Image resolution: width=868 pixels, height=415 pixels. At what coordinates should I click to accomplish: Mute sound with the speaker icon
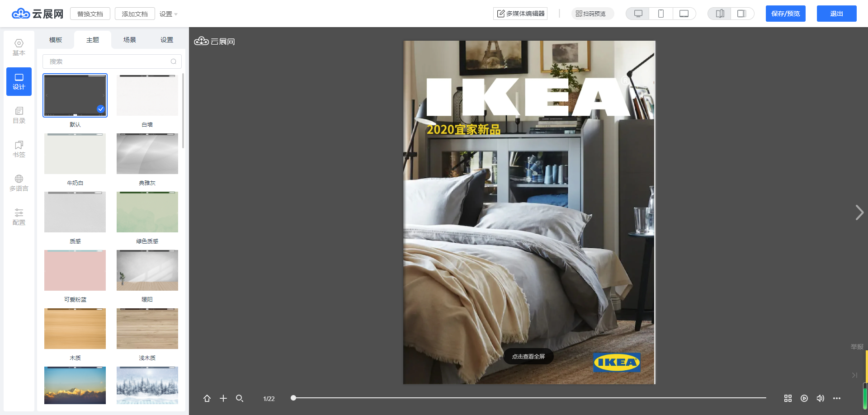click(x=820, y=398)
